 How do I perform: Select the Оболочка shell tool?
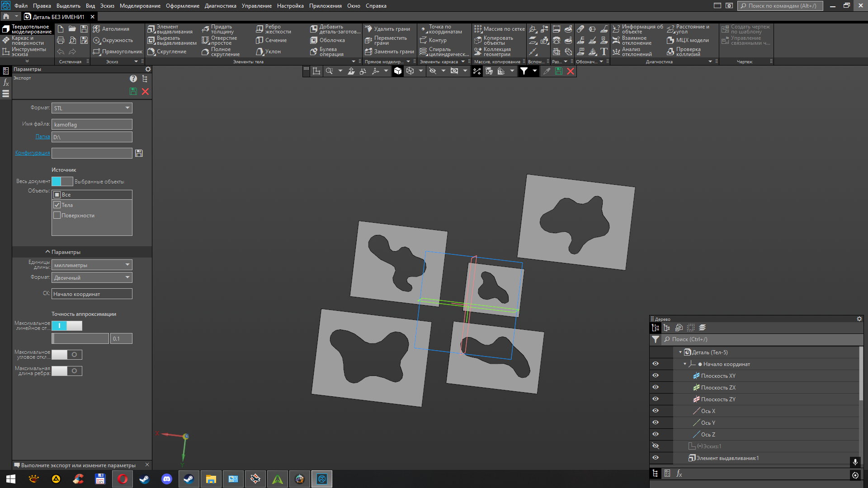click(x=328, y=40)
